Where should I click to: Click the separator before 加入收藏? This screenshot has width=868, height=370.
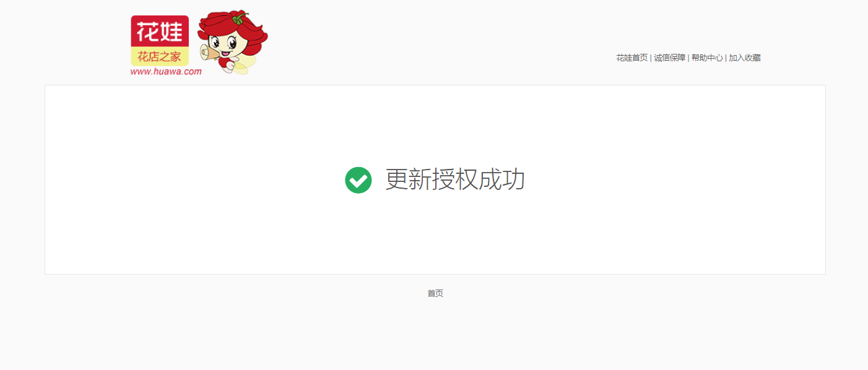tap(726, 58)
